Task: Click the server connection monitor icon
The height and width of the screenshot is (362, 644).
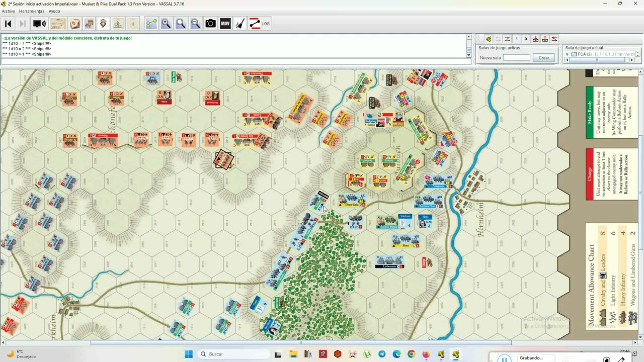Action: click(x=39, y=23)
